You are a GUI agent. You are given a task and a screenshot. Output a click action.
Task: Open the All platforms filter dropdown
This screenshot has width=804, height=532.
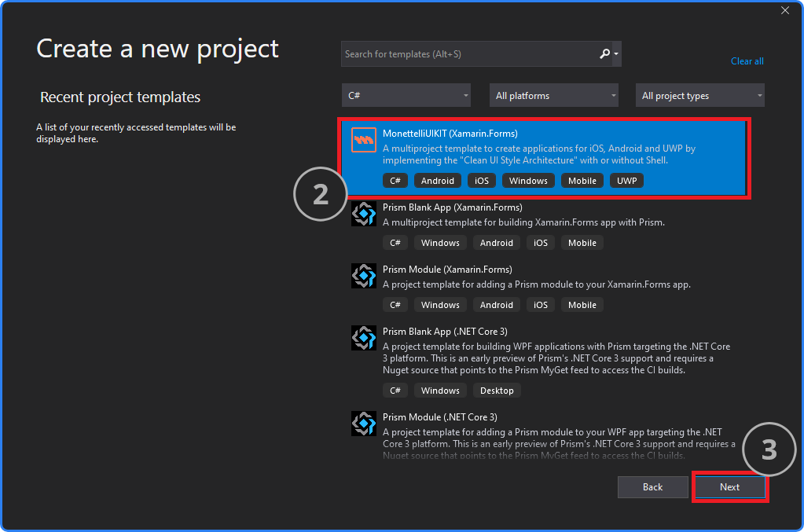(x=554, y=95)
